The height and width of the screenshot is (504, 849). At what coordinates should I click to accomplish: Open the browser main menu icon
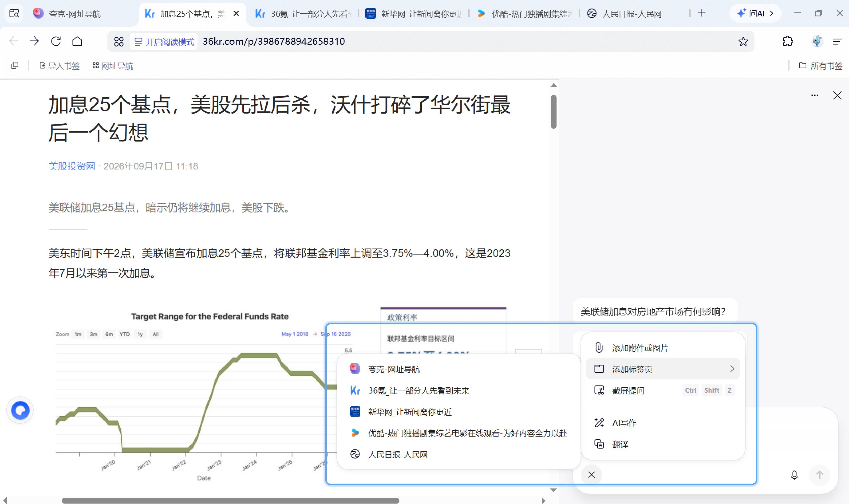click(837, 41)
